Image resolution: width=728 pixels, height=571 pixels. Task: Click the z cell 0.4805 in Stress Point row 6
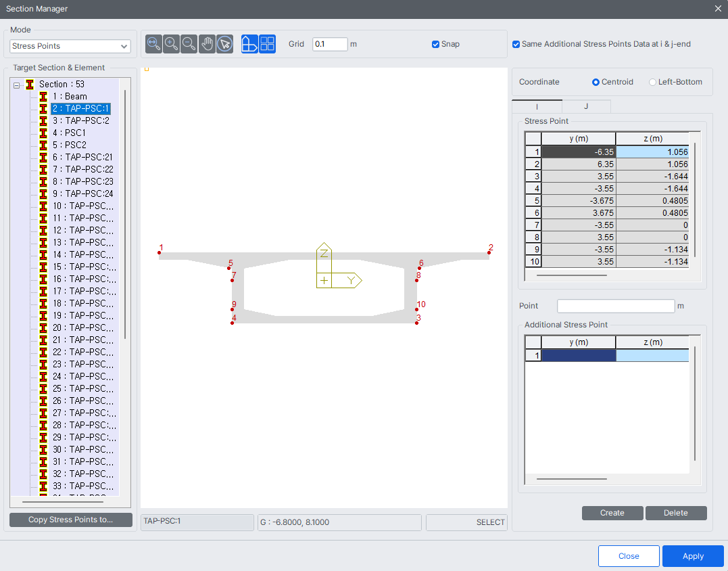(x=652, y=213)
